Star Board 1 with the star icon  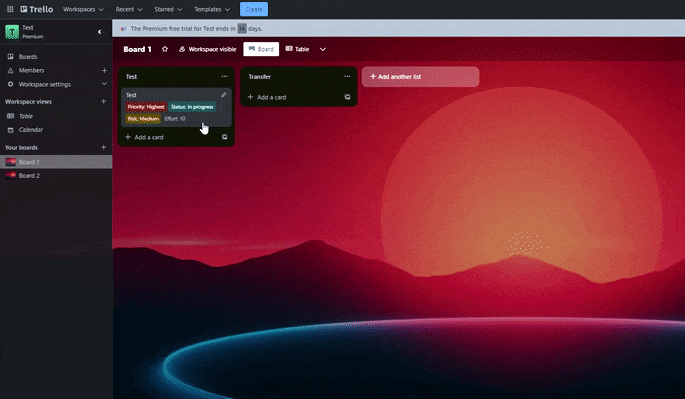pos(165,49)
